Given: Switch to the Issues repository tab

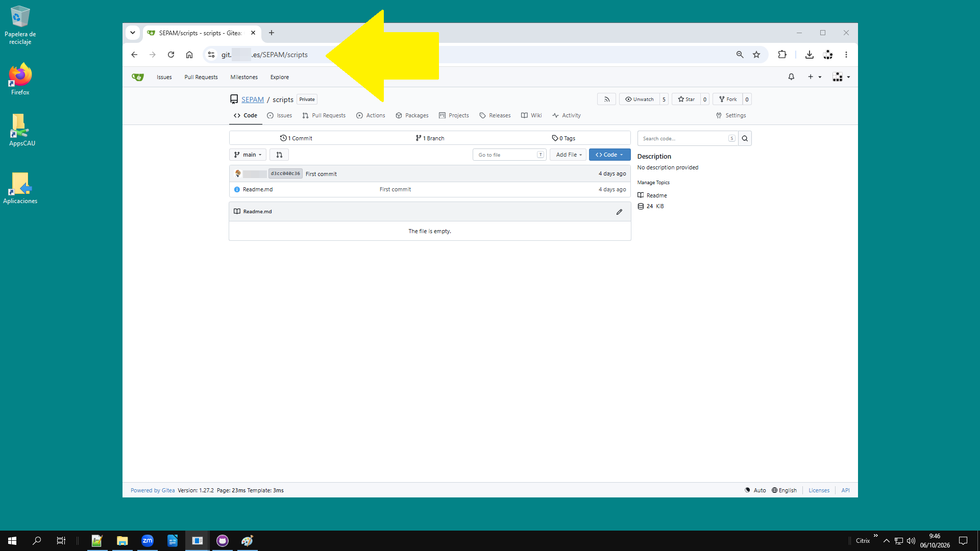Looking at the screenshot, I should point(280,116).
